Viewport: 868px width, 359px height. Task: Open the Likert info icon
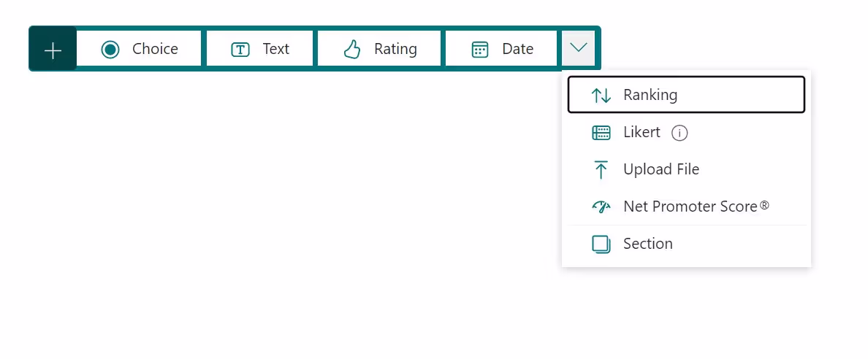point(679,134)
